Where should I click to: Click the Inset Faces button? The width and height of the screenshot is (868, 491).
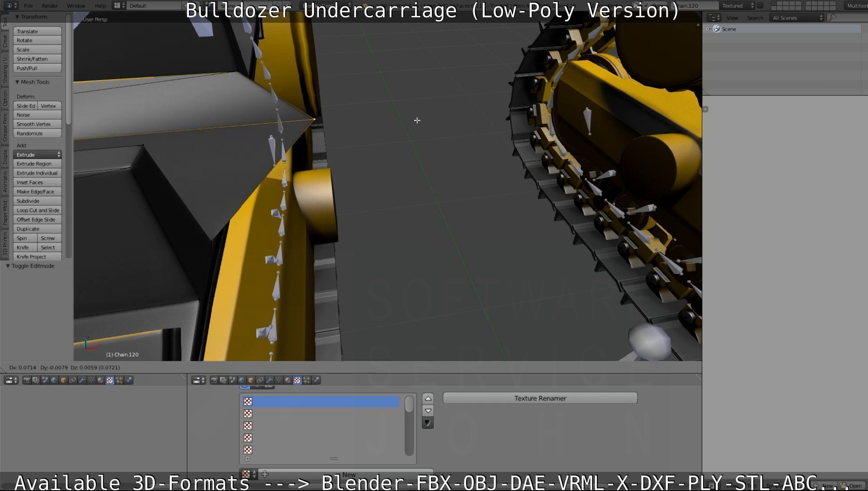click(37, 182)
